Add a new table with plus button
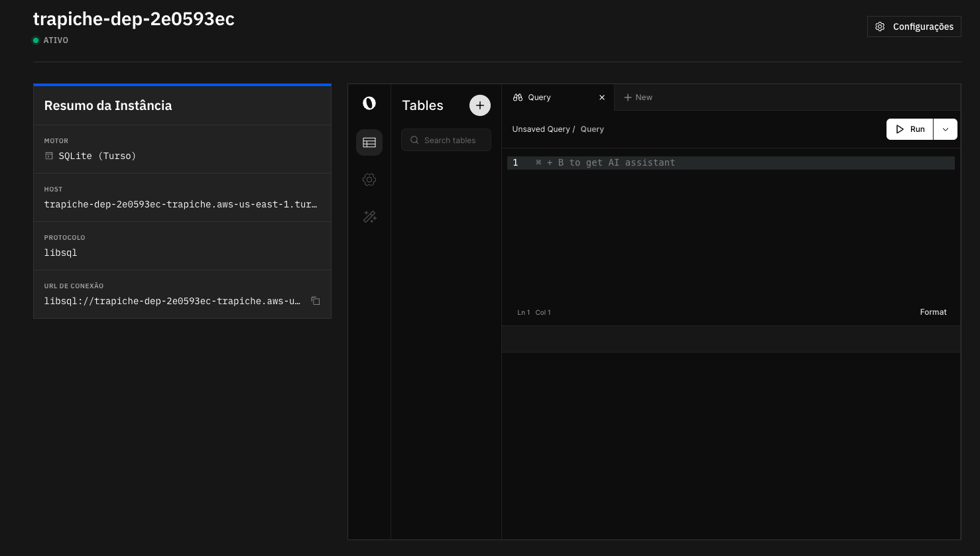980x556 pixels. (480, 105)
